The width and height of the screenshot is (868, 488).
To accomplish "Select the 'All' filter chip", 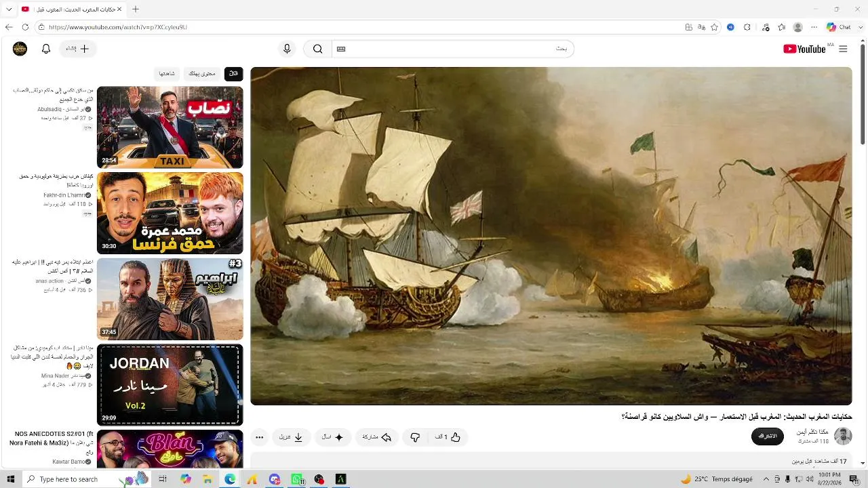I will (x=233, y=73).
